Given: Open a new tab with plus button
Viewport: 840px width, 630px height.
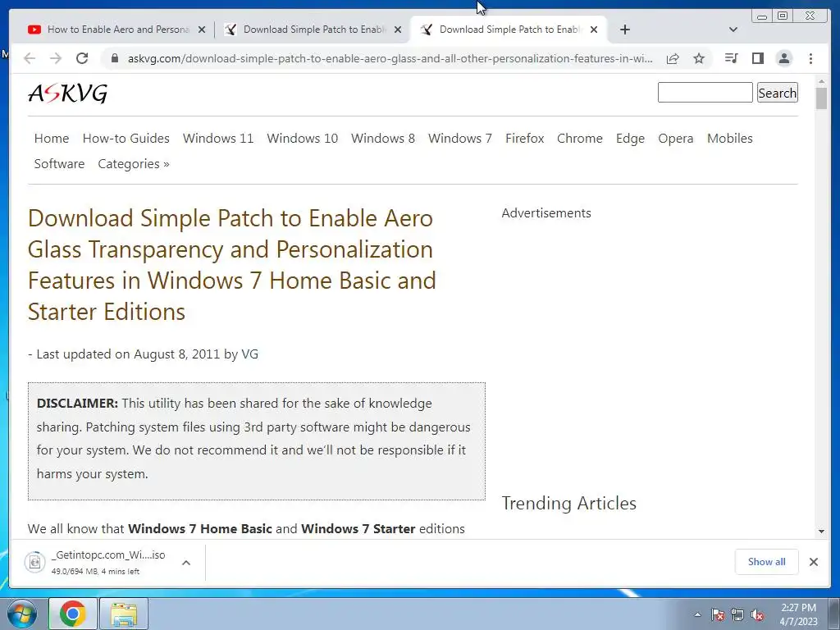Looking at the screenshot, I should pos(624,30).
